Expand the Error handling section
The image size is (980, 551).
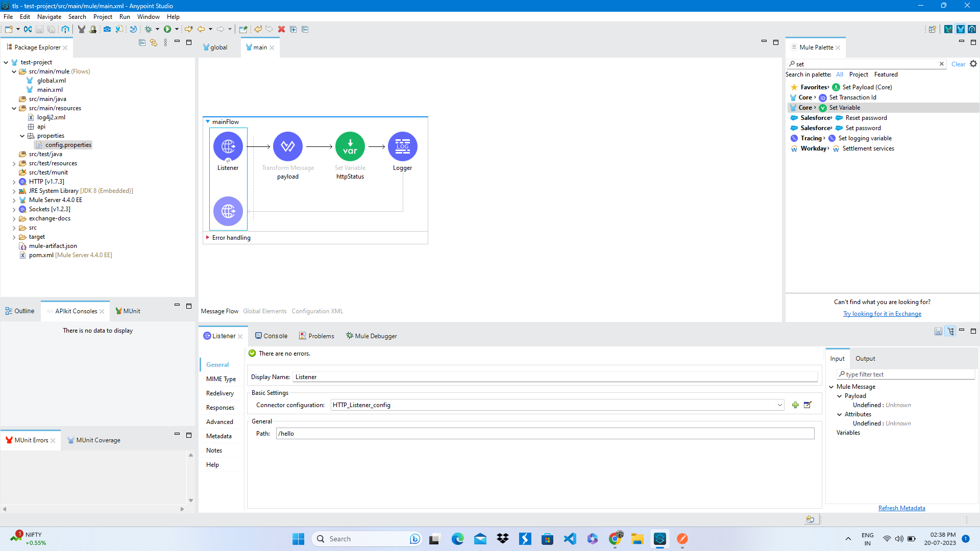click(208, 237)
